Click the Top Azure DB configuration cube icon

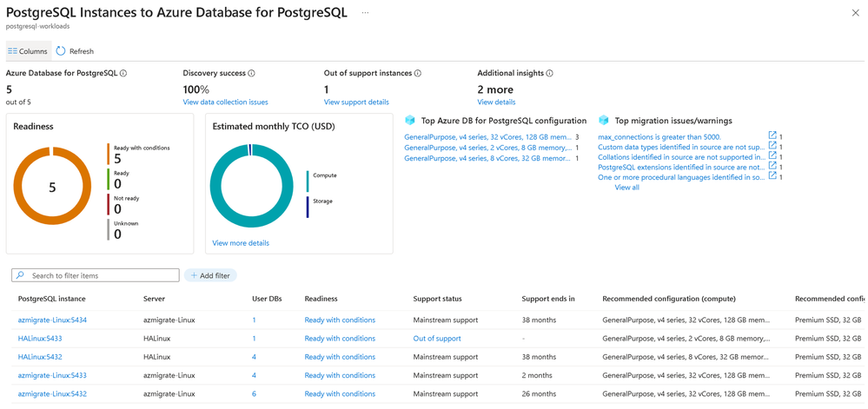tap(409, 120)
